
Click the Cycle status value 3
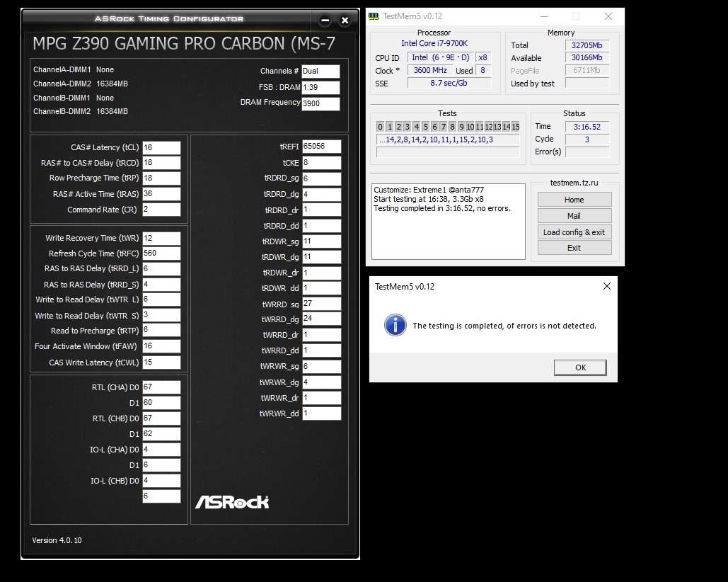click(587, 139)
